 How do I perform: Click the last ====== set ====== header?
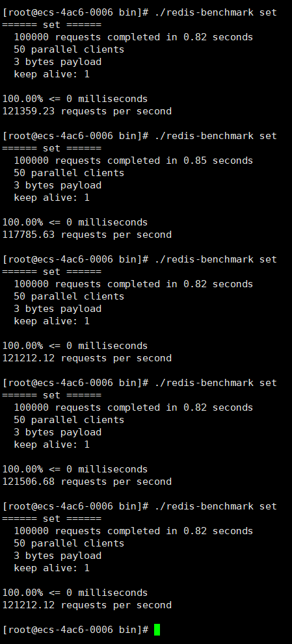point(51,519)
